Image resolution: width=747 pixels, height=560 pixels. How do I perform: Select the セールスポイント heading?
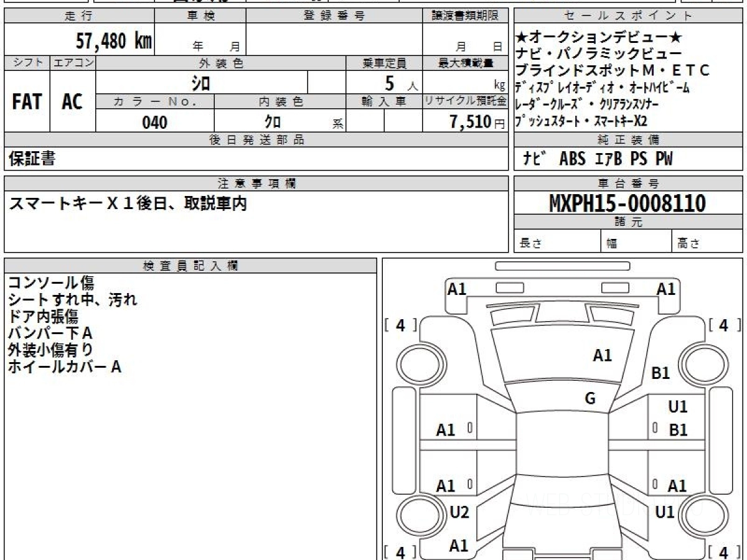click(x=629, y=16)
